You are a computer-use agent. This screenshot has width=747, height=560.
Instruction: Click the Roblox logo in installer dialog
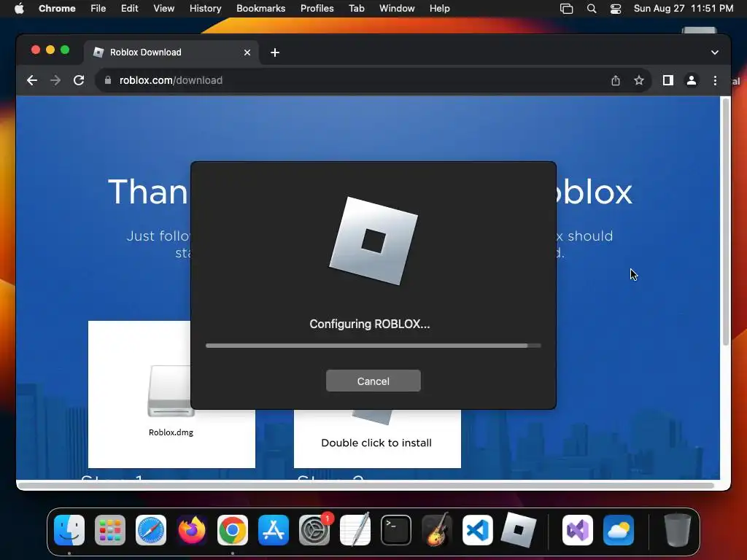373,241
